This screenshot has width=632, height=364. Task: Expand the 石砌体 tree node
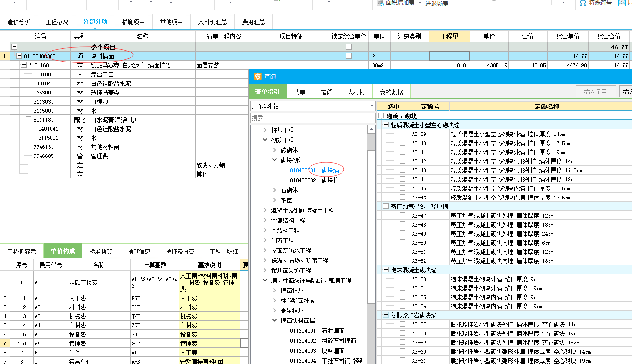275,190
